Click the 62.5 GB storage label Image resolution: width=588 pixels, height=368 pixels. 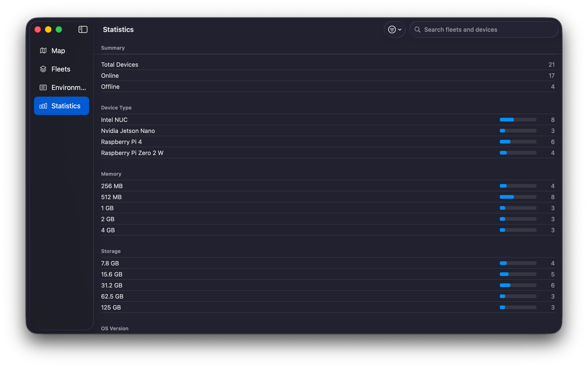tap(112, 296)
